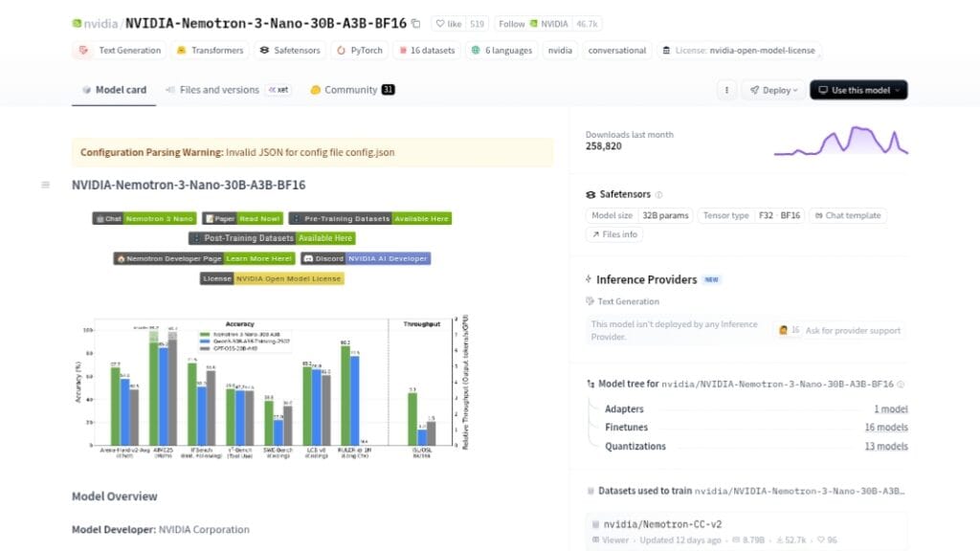Open the Community tab

[351, 90]
